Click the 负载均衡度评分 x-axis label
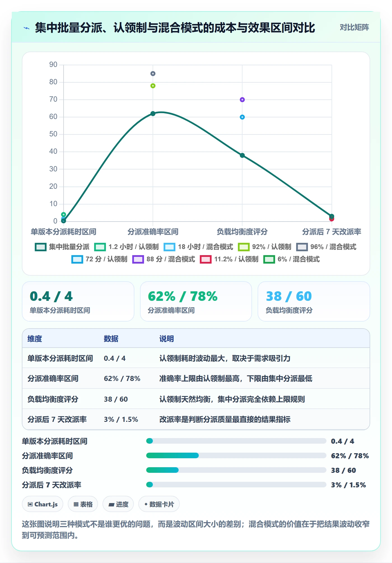 (242, 232)
